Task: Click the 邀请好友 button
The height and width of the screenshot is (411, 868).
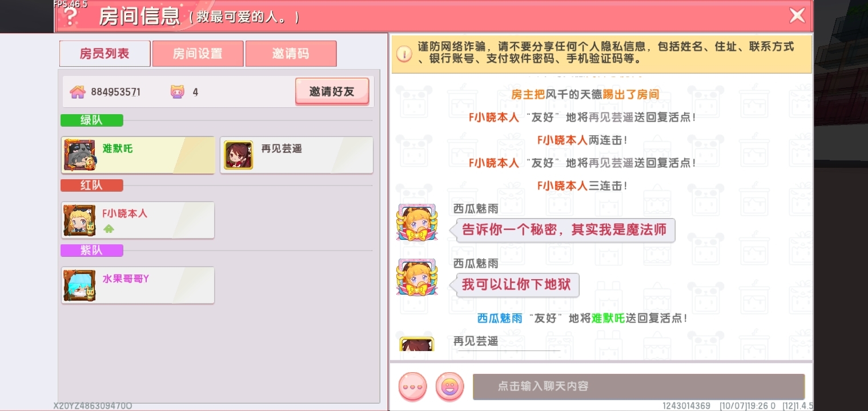Action: tap(332, 91)
